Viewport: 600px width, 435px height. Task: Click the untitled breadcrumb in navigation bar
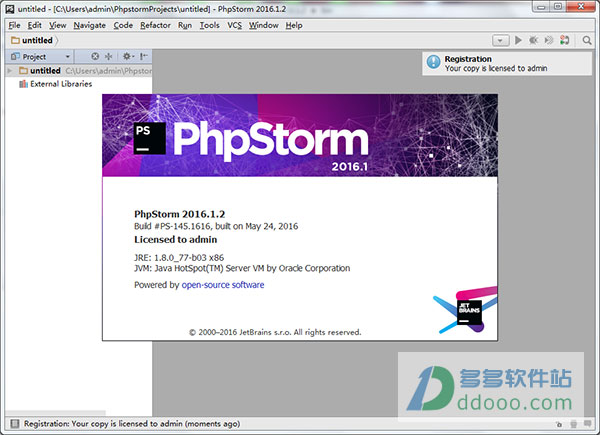(x=32, y=40)
